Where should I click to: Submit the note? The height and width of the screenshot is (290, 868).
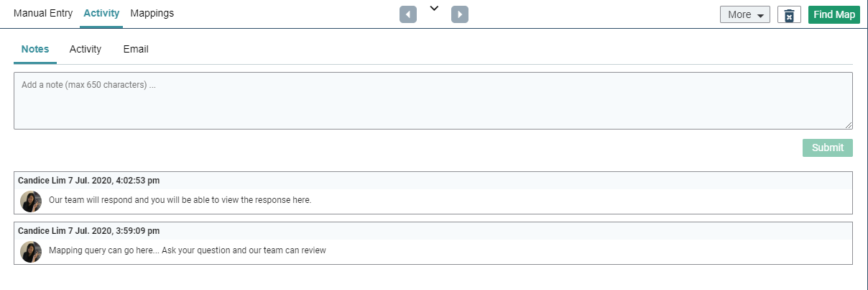coord(828,148)
